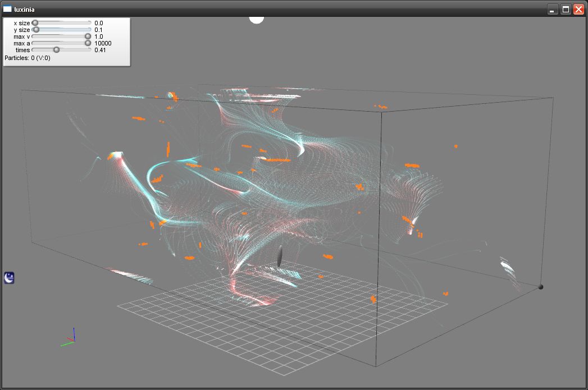Click the times slider knob

(x=56, y=50)
